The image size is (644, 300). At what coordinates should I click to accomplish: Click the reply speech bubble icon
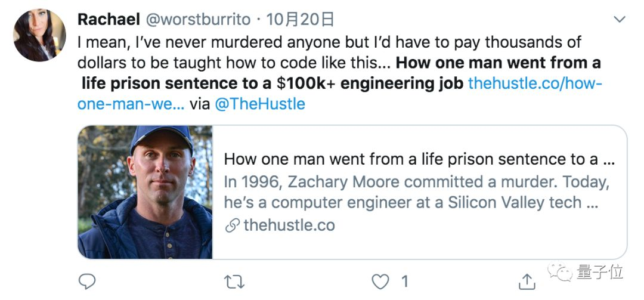86,282
